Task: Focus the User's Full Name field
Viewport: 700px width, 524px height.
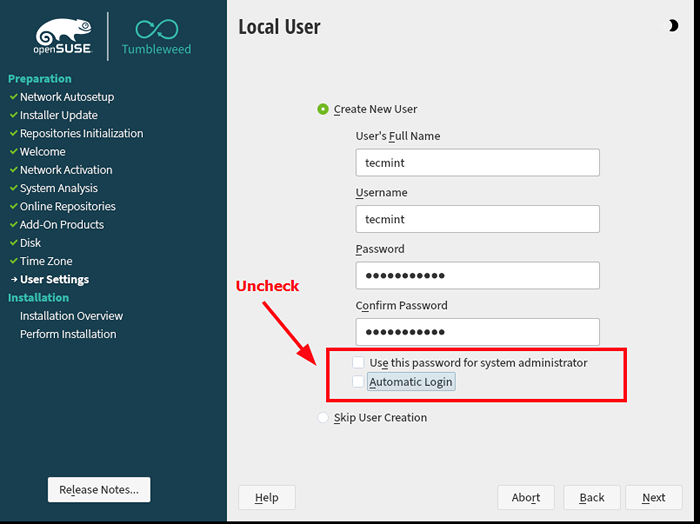Action: click(477, 162)
